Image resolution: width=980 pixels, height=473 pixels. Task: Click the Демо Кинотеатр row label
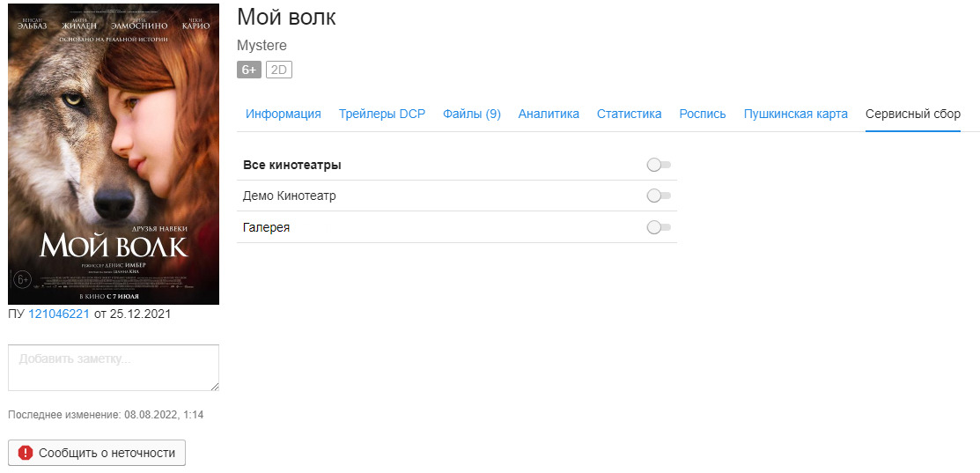pos(290,196)
